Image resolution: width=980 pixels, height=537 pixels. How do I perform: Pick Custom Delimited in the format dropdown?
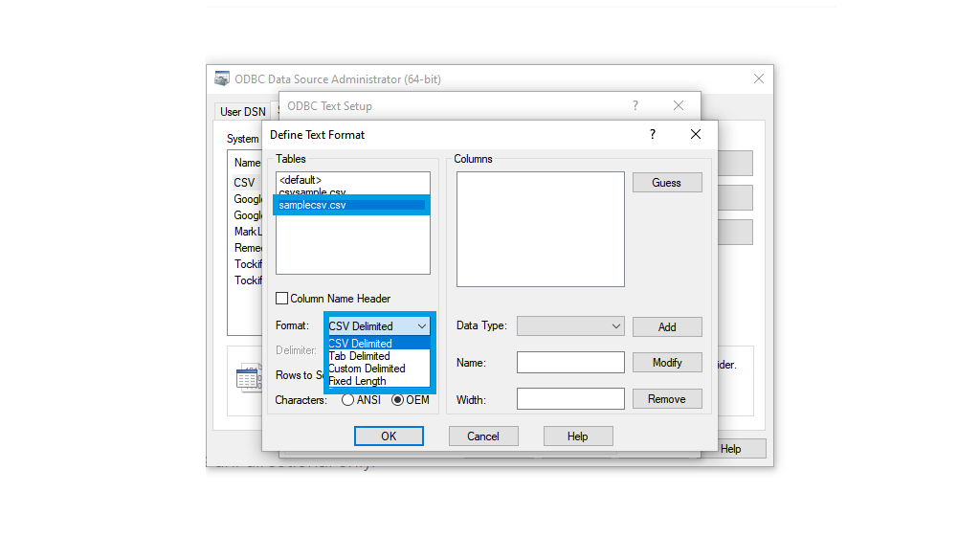[367, 369]
